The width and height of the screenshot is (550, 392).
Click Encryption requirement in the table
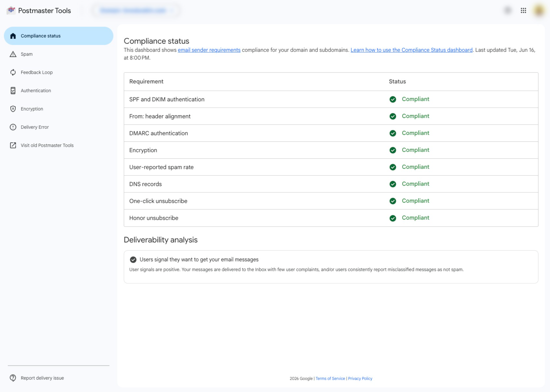click(x=143, y=150)
